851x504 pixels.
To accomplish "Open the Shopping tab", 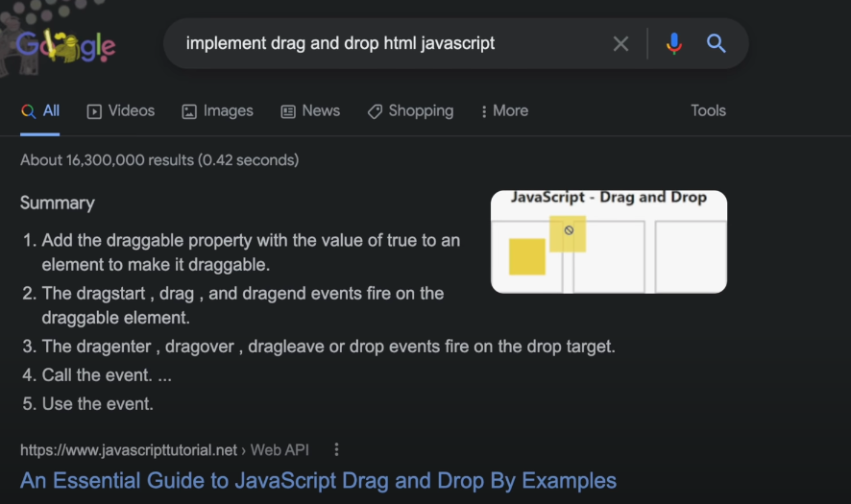I will click(410, 111).
